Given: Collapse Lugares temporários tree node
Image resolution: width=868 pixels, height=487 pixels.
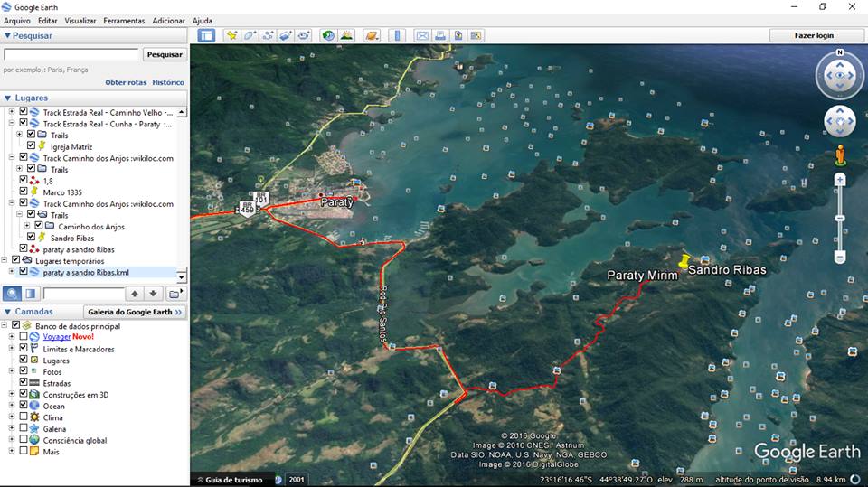Looking at the screenshot, I should 4,259.
